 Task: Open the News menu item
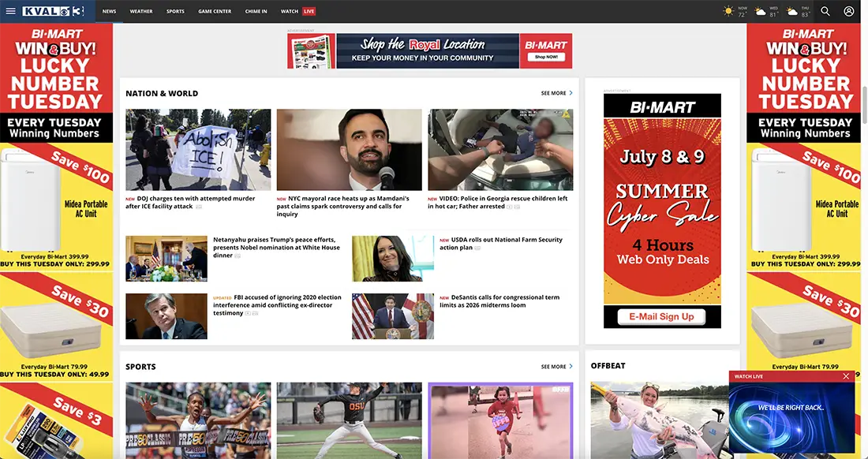(x=109, y=11)
